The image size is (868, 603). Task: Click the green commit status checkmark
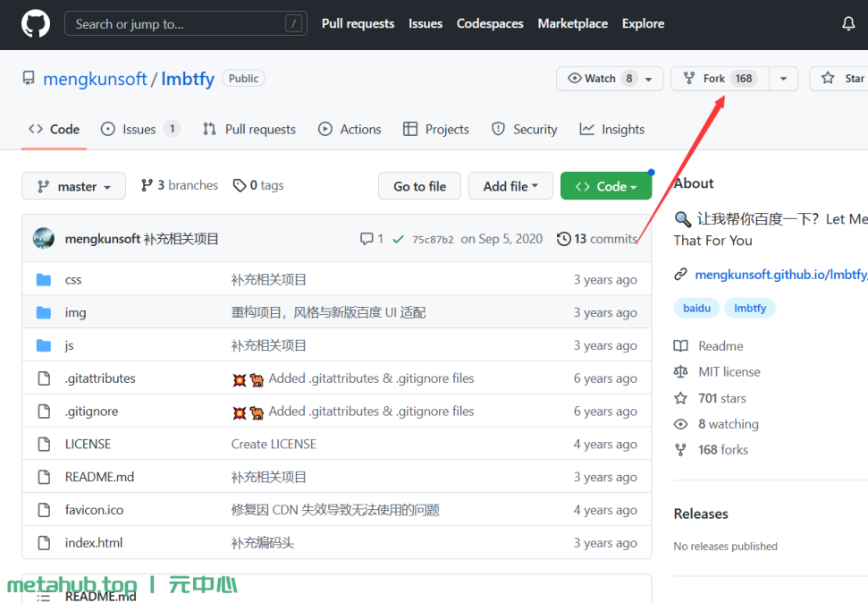(397, 239)
